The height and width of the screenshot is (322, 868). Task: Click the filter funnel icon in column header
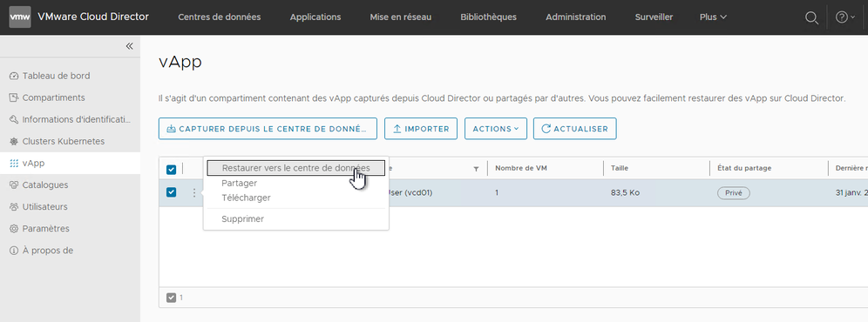point(476,169)
